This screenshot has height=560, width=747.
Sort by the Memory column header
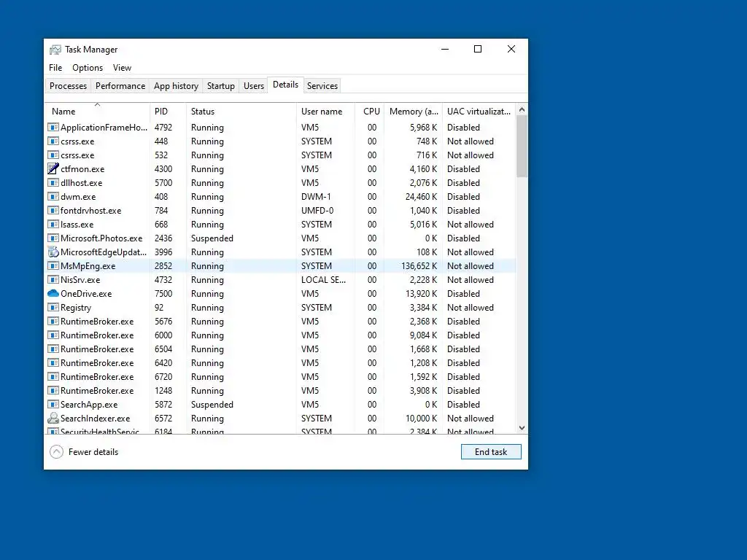point(413,111)
